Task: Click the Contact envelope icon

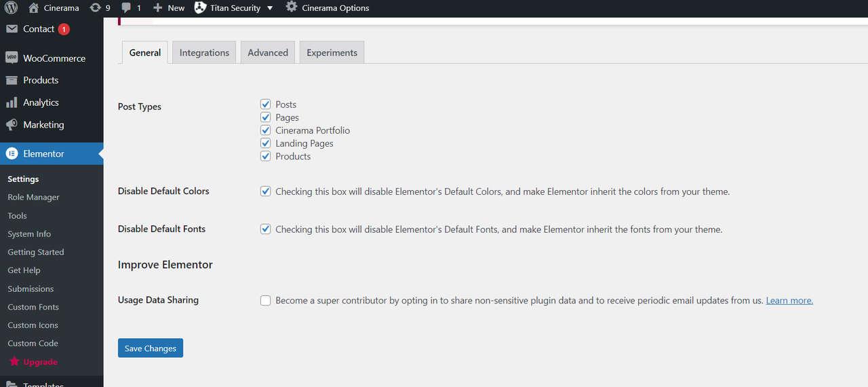Action: tap(12, 29)
